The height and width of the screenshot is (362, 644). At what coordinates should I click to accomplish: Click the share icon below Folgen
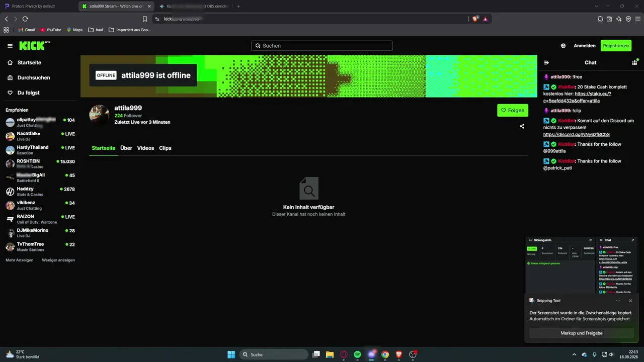[x=522, y=126]
